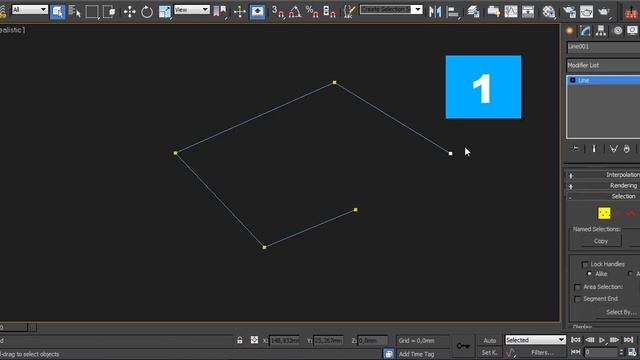Switch to the Motion panel tab
The image size is (640, 360).
point(618,31)
